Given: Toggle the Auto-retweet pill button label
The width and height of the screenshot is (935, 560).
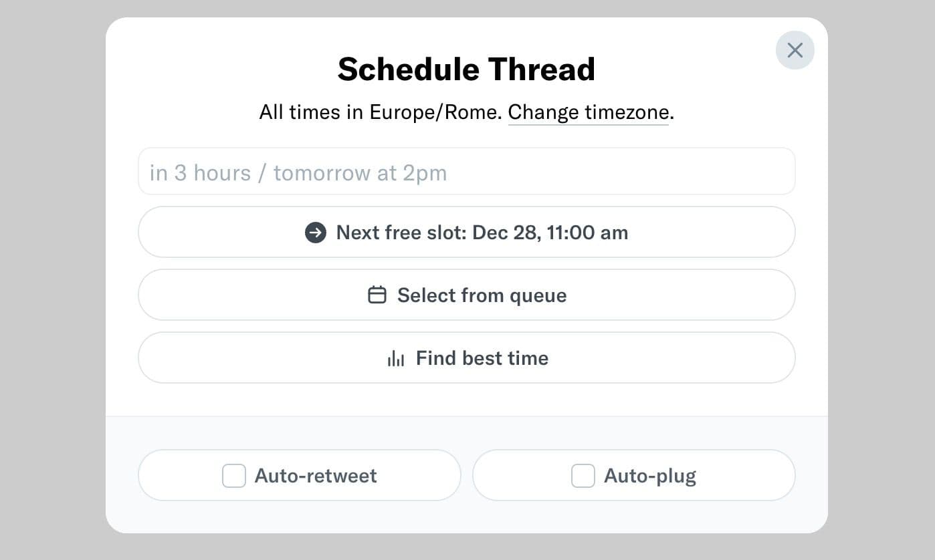Looking at the screenshot, I should point(316,476).
